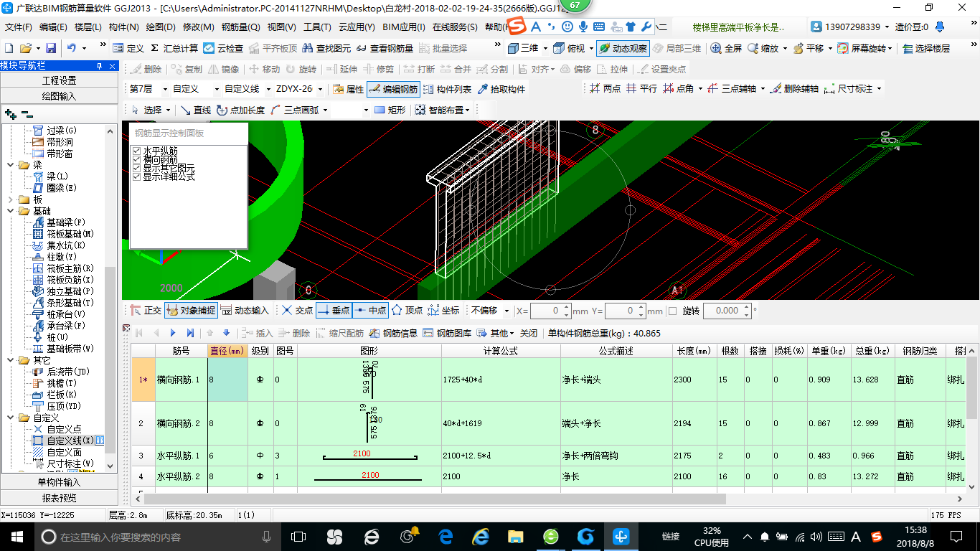Click 镜像 (mirror) modify tool
The height and width of the screenshot is (551, 980).
click(223, 69)
